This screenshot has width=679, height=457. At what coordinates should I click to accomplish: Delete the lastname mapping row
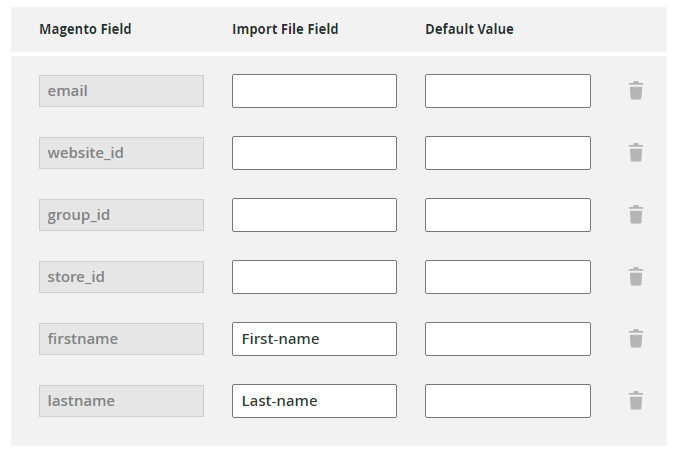click(635, 401)
